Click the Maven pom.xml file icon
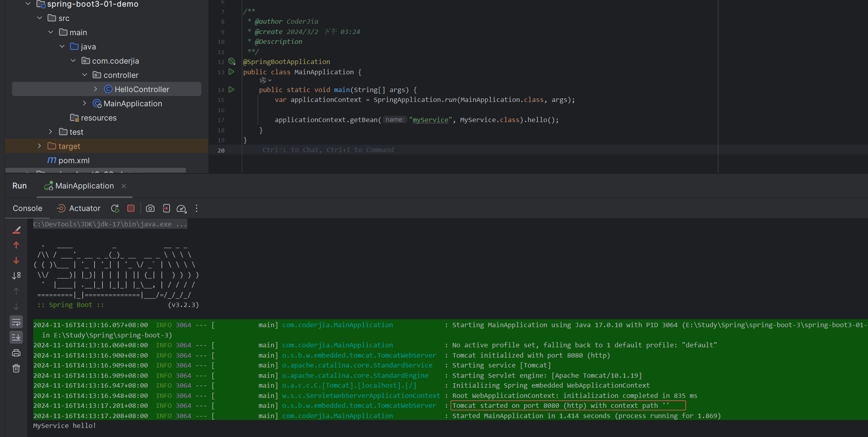This screenshot has height=437, width=868. (52, 160)
